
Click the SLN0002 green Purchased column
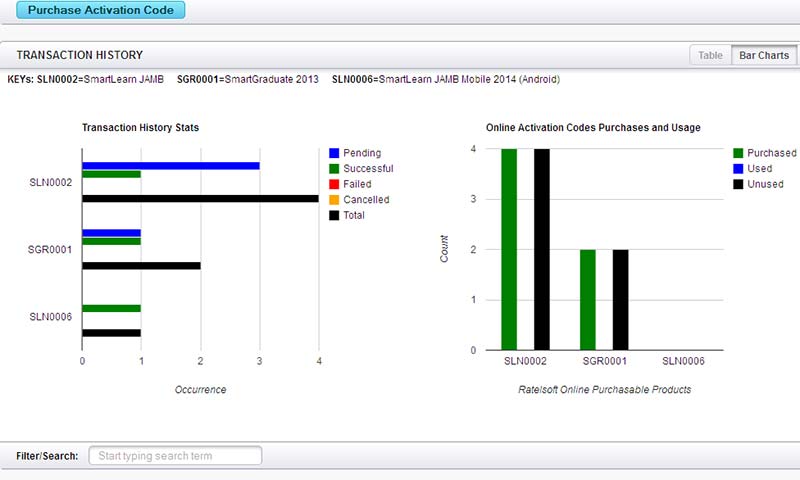(509, 249)
